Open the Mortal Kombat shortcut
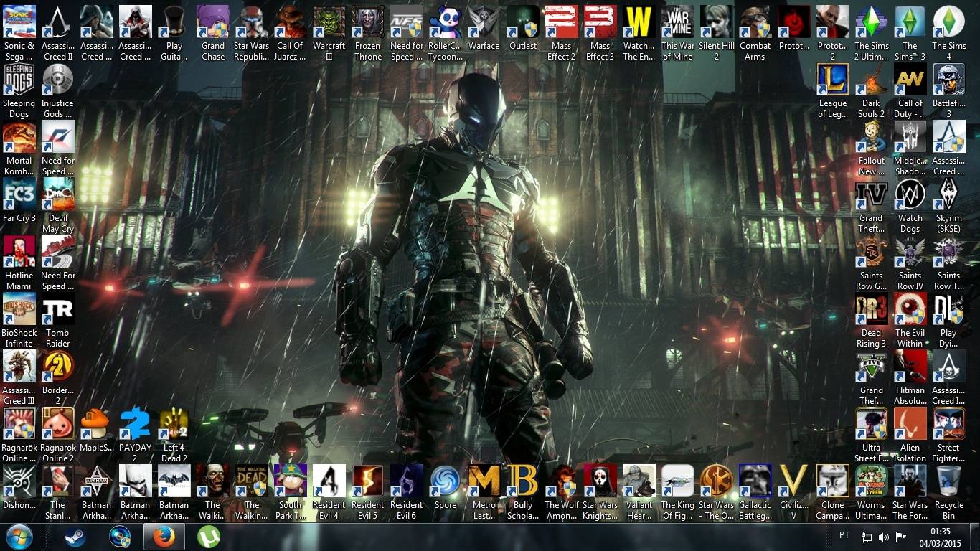980x551 pixels. coord(19,136)
